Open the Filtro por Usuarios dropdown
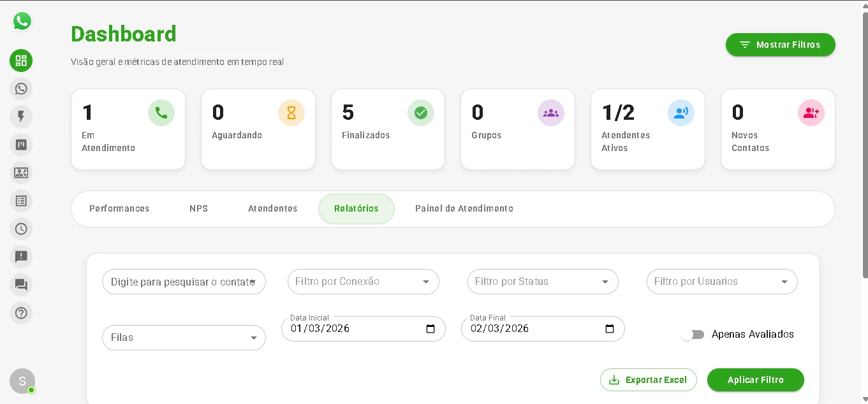Image resolution: width=868 pixels, height=404 pixels. pos(721,282)
